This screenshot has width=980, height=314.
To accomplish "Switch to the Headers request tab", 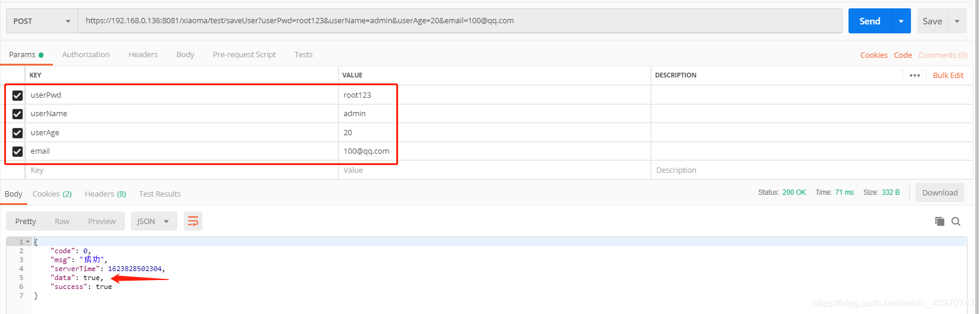I will 143,54.
